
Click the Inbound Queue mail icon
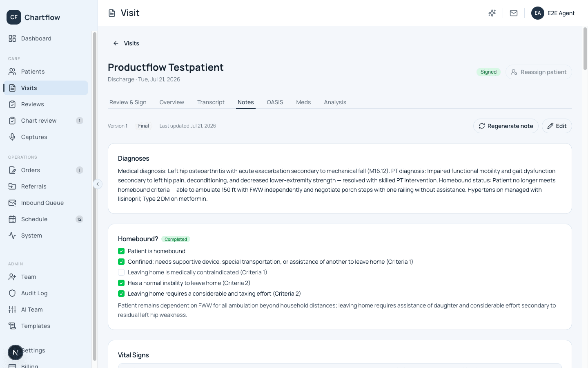tap(12, 203)
